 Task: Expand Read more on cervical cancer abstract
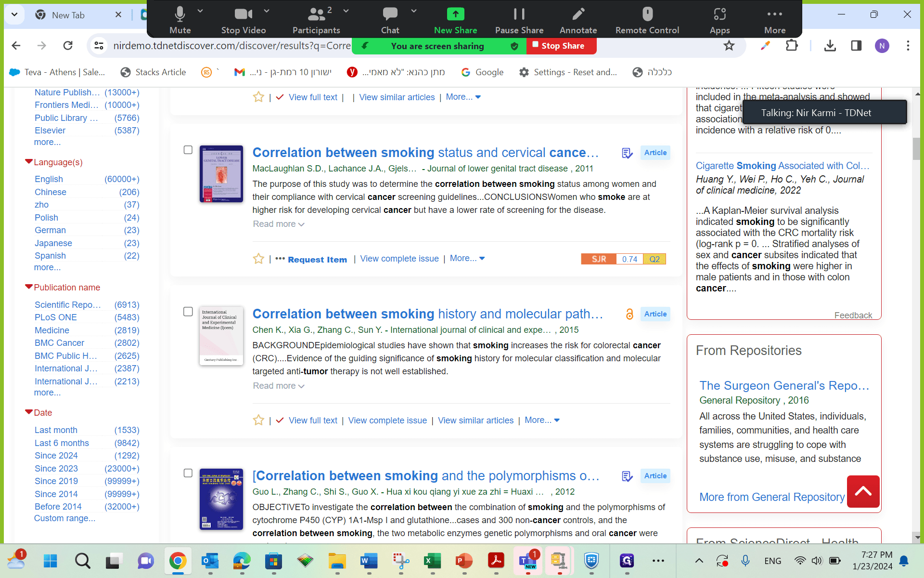pos(279,224)
